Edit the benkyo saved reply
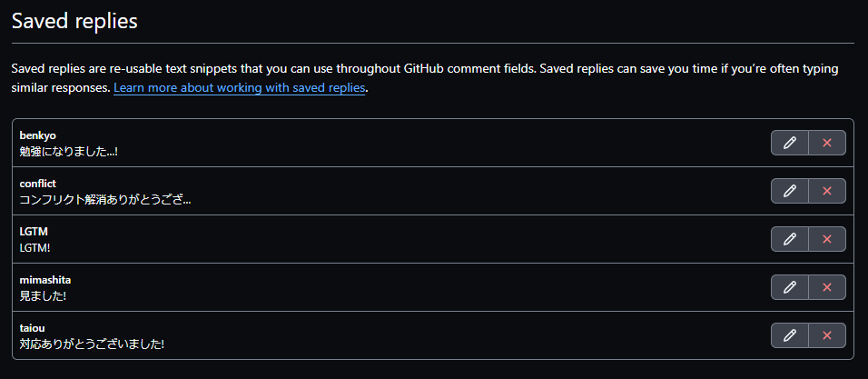The width and height of the screenshot is (868, 379). pyautogui.click(x=790, y=143)
